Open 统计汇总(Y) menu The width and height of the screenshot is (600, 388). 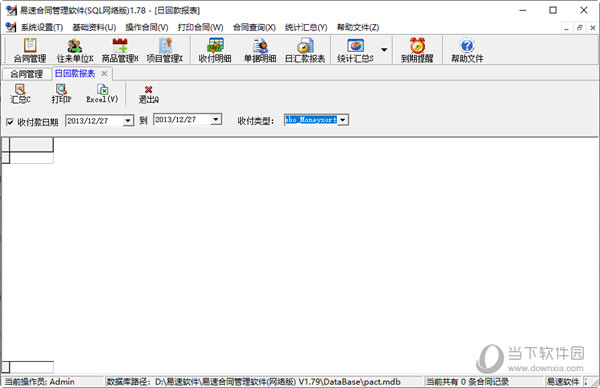[x=306, y=28]
